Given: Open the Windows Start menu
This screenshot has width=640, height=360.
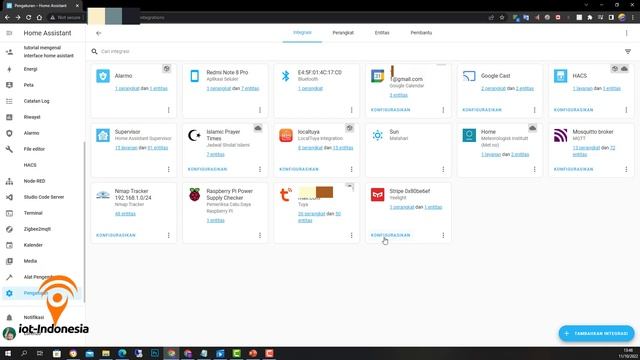Looking at the screenshot, I should [8, 353].
